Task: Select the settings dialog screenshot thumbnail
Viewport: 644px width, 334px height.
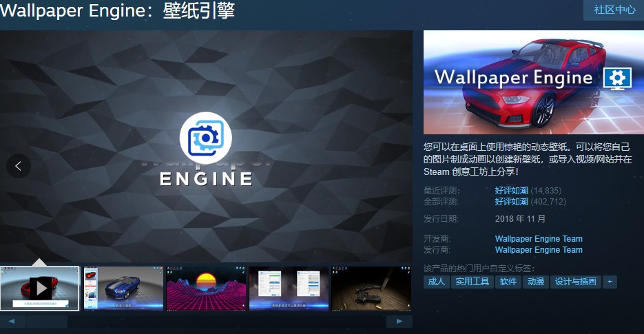Action: point(289,289)
